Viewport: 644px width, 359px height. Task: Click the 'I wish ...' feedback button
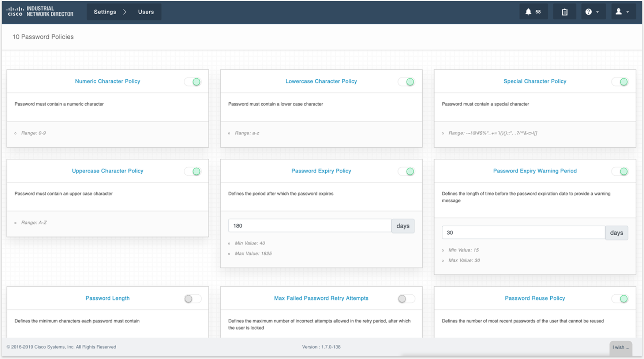point(621,347)
